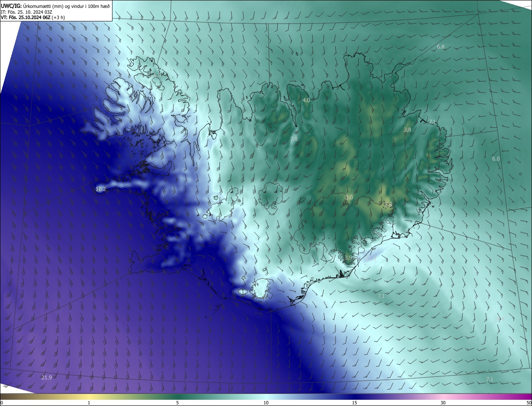Screen dimensions: 532x406
Task: Click the 10.2 value label on the map
Action: 101,189
